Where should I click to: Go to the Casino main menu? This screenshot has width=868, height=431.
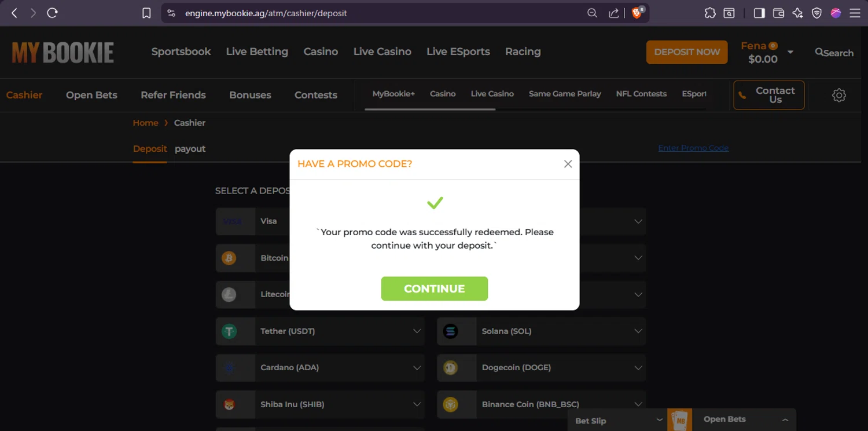tap(321, 52)
